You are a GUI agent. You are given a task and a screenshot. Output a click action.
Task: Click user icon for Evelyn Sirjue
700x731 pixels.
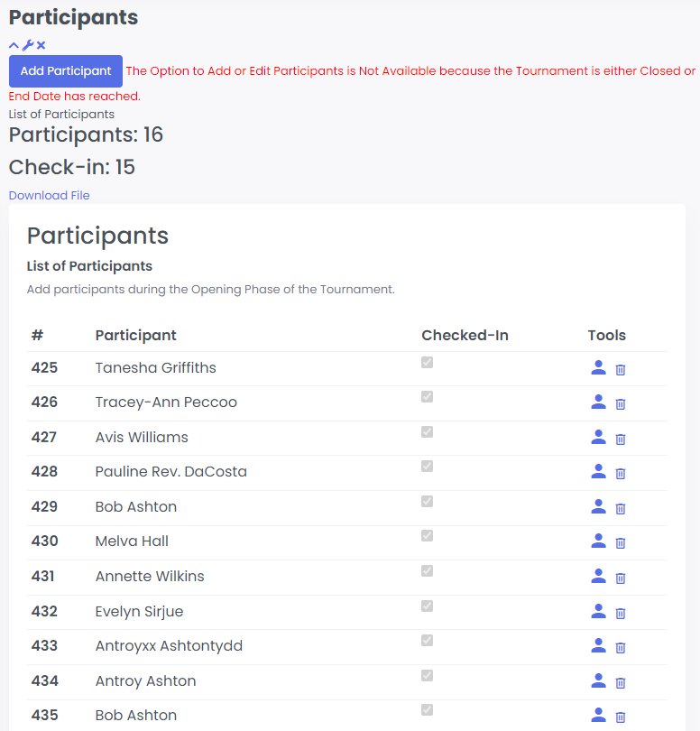coord(598,611)
